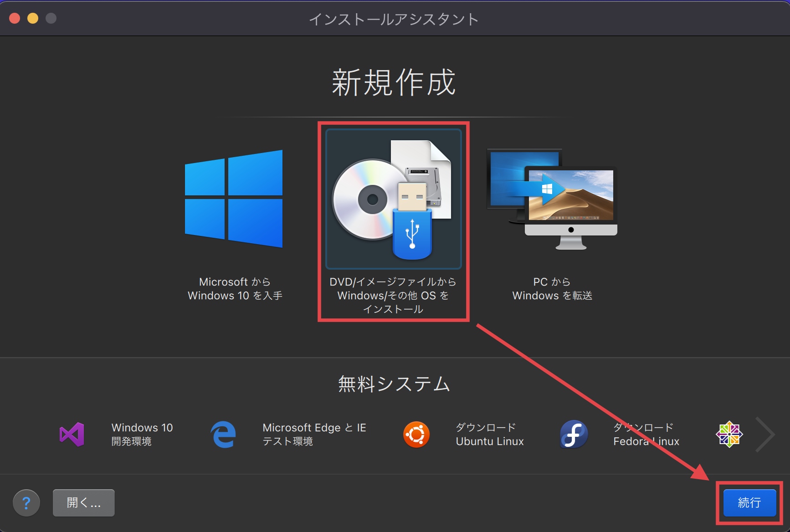Click the Ubuntu Linux logo icon

[x=416, y=435]
